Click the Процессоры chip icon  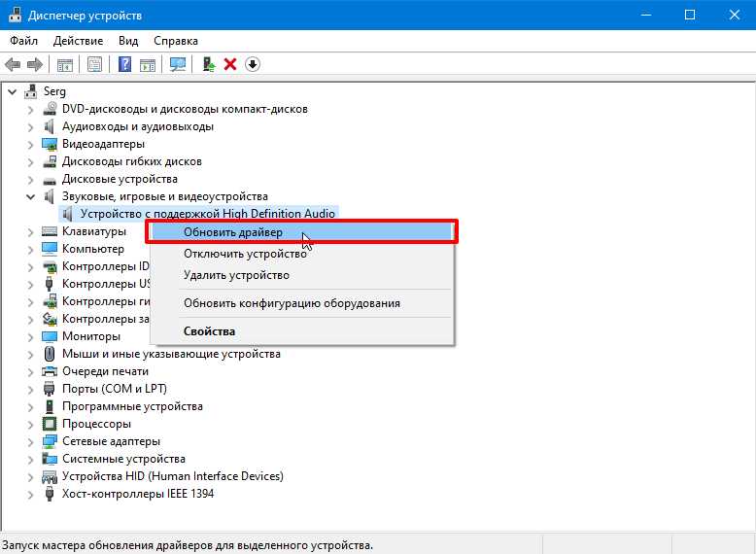coord(50,424)
